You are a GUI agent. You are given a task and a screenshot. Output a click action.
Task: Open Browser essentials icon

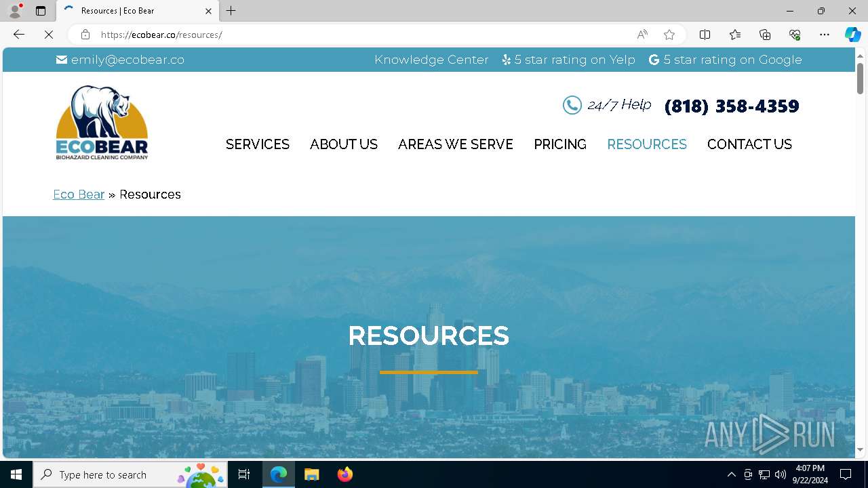point(795,35)
